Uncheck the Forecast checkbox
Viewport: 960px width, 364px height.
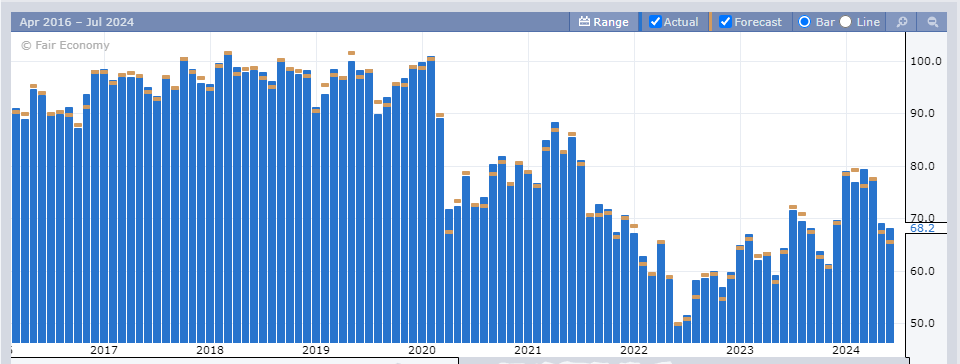point(726,22)
